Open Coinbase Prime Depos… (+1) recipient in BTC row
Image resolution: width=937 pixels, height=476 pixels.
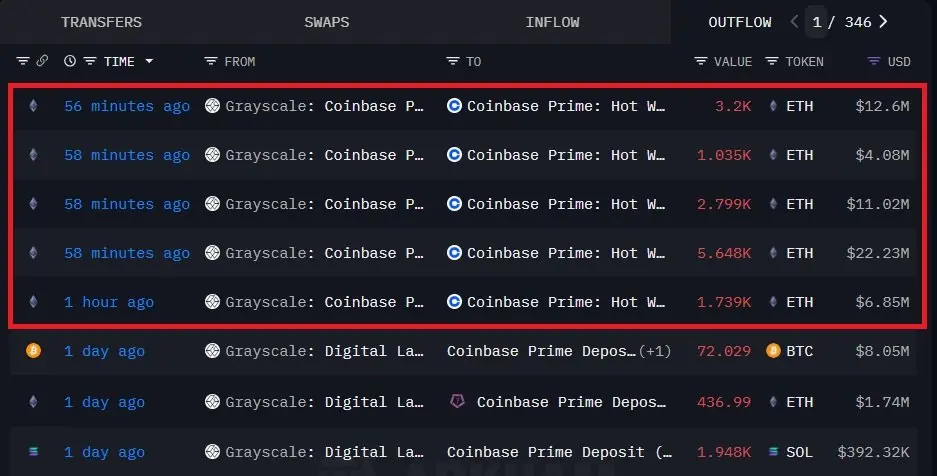pos(559,351)
